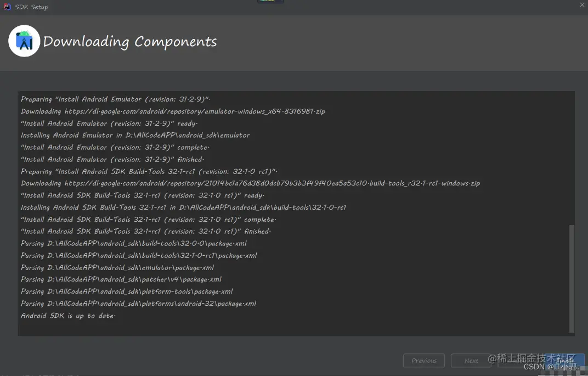Screen dimensions: 588x376
Task: Click Parsing patcher\v4\package.xml line
Action: point(121,279)
